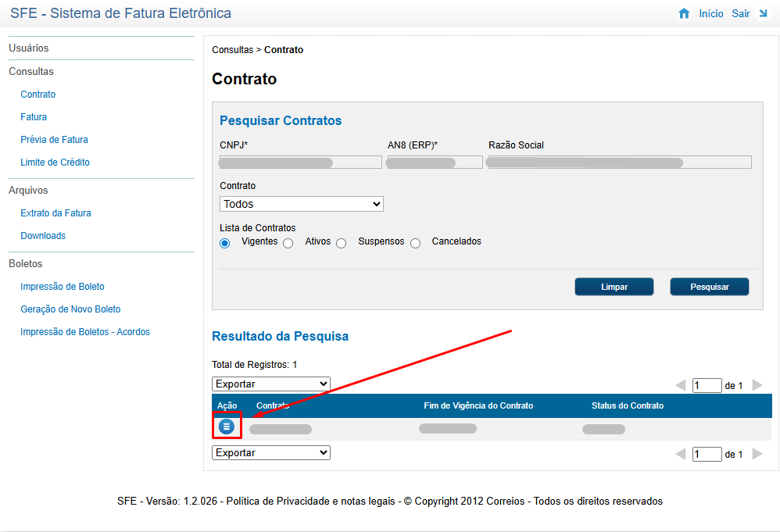Viewport: 780px width, 532px height.
Task: Select the Suspensos radio button
Action: [341, 243]
